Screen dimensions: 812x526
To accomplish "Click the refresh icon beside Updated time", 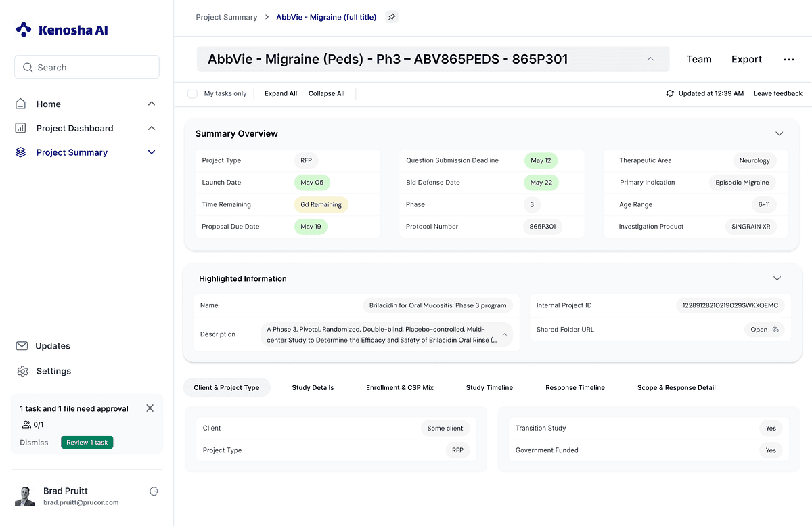I will (670, 93).
